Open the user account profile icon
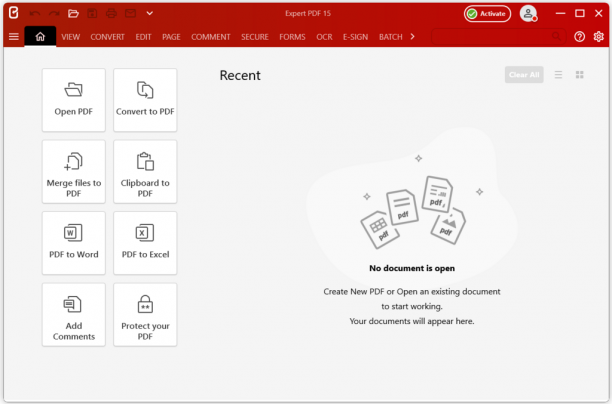612x404 pixels. coord(528,13)
